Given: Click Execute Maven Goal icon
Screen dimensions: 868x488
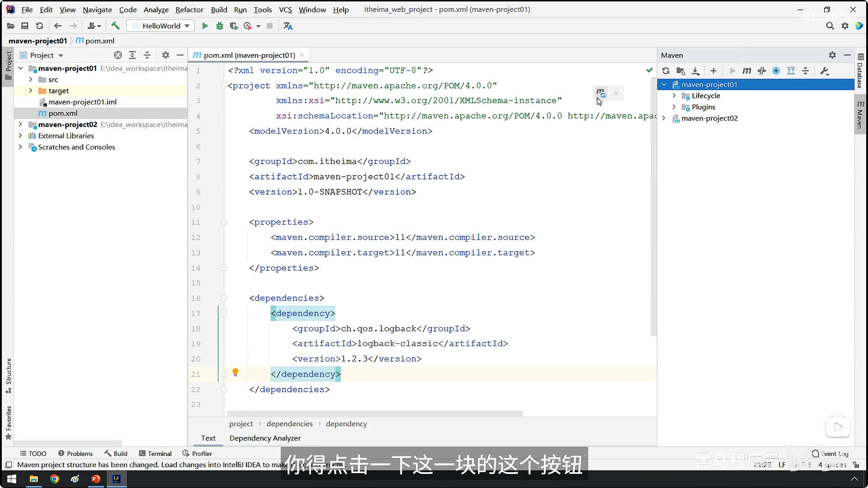Looking at the screenshot, I should (x=747, y=71).
